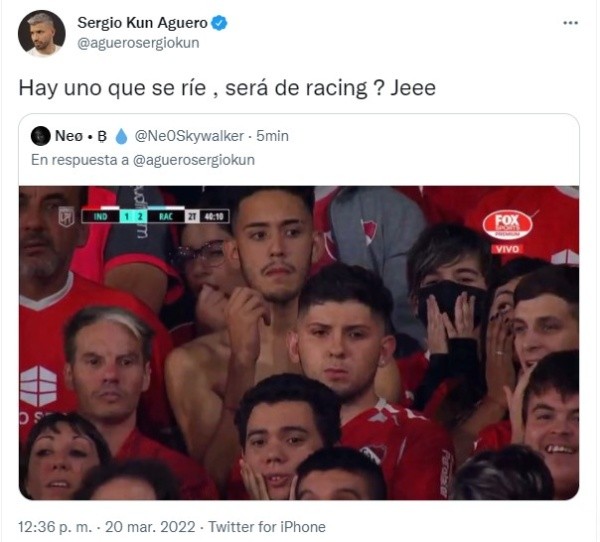Open the quoted stadium crowd image
Screen dimensions: 600x542
299,343
